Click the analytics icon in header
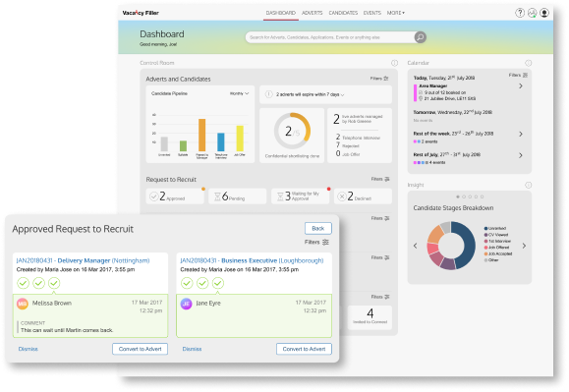This screenshot has height=392, width=569. pos(532,13)
